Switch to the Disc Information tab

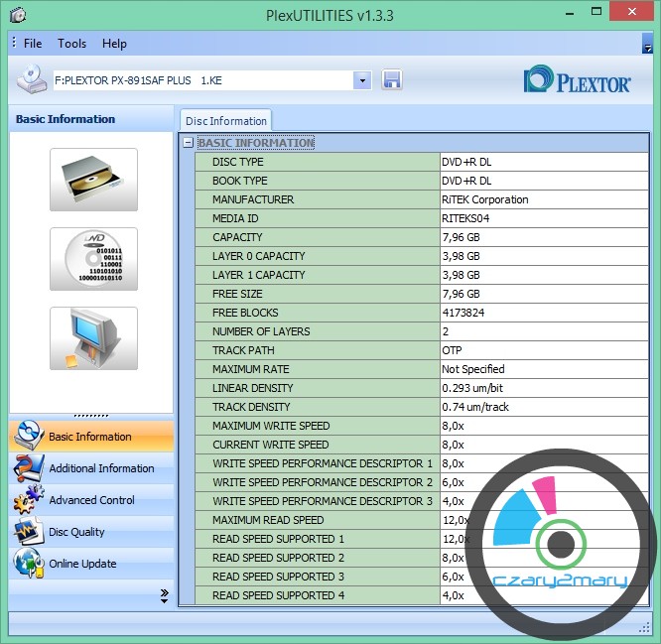point(226,121)
